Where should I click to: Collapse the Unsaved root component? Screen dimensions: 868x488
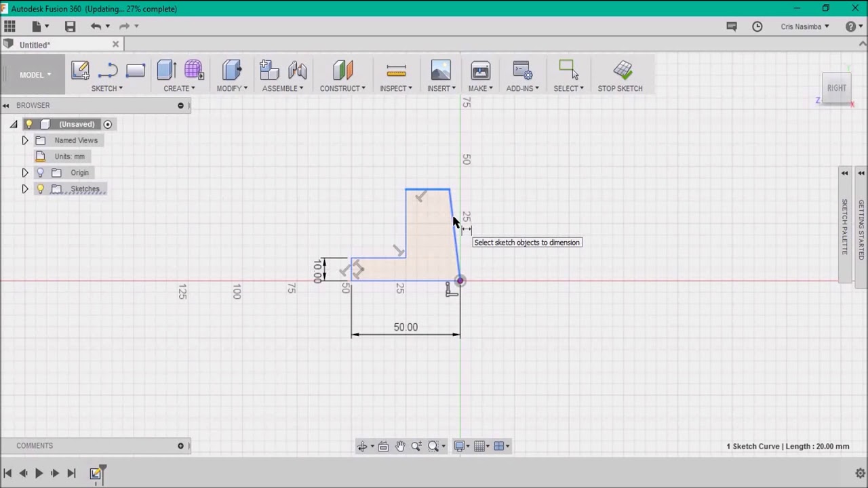point(14,124)
